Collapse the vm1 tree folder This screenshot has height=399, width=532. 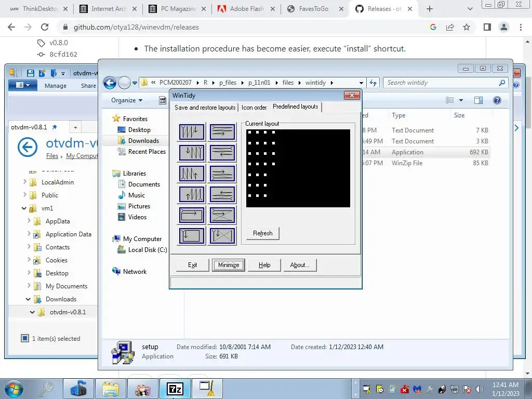coord(24,208)
